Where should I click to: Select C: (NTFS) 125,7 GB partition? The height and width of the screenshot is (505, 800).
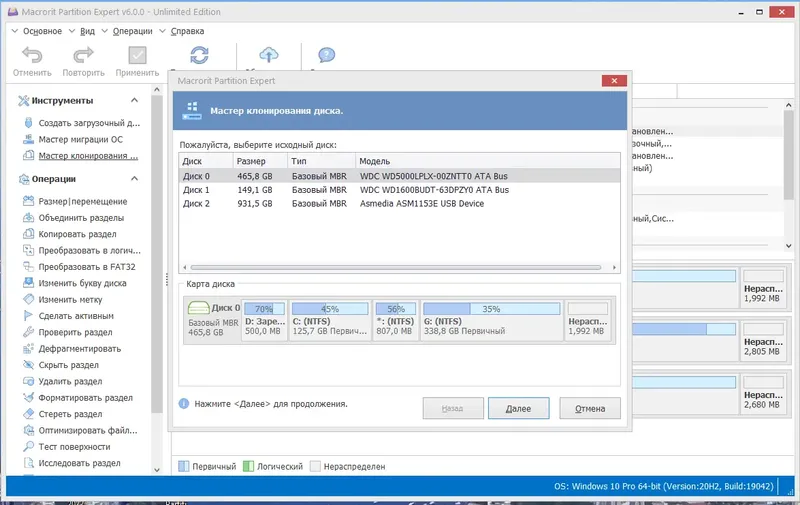[x=330, y=320]
